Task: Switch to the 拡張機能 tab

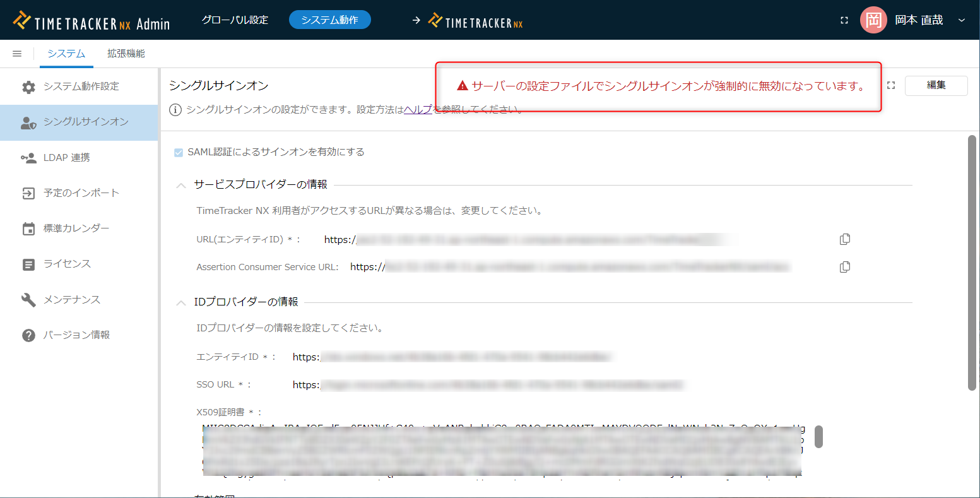Action: tap(126, 54)
